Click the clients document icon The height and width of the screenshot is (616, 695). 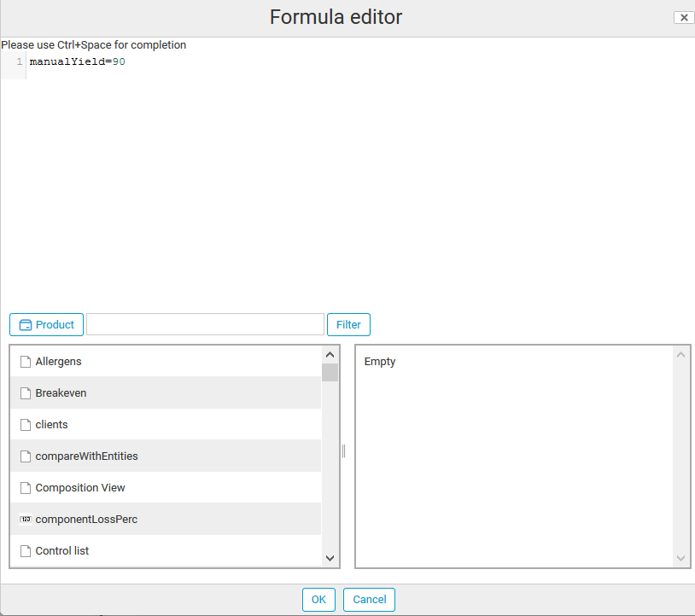pyautogui.click(x=26, y=425)
